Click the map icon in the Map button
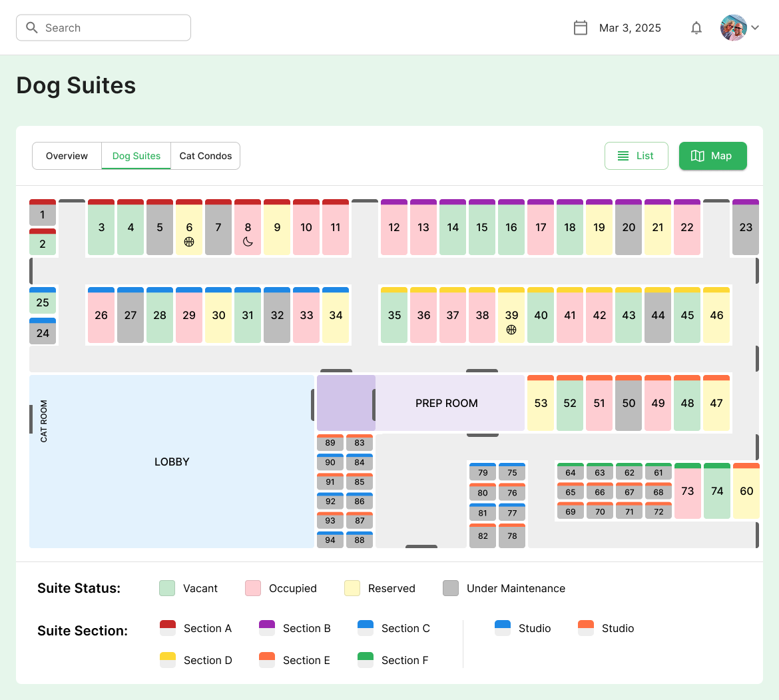779x700 pixels. point(698,156)
